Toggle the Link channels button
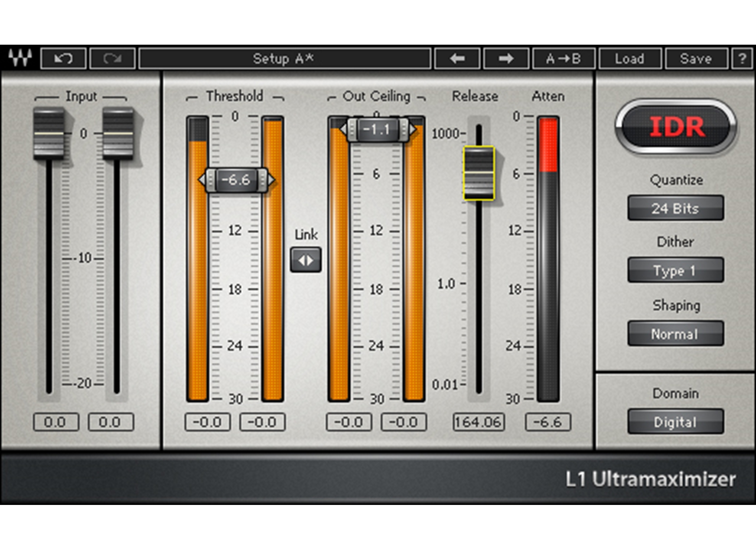This screenshot has height=550, width=756. (x=305, y=260)
